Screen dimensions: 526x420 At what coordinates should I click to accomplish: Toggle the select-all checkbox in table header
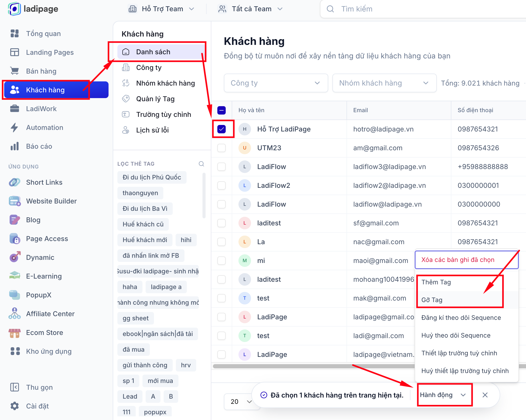coord(222,110)
